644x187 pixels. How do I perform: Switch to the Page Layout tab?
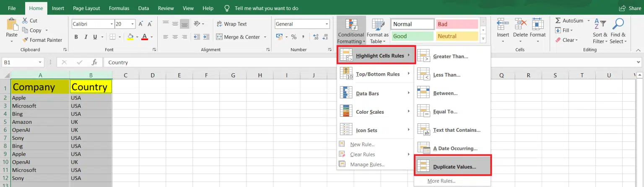pos(86,8)
